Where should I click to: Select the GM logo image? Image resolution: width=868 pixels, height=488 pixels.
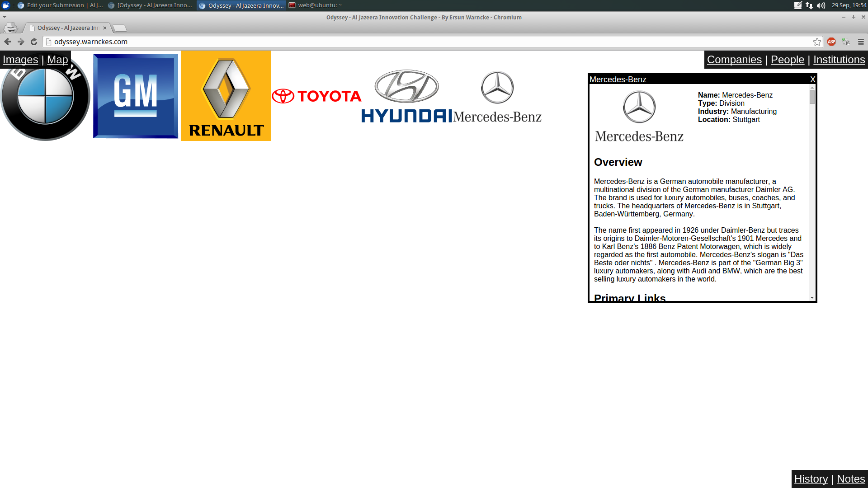pyautogui.click(x=136, y=96)
